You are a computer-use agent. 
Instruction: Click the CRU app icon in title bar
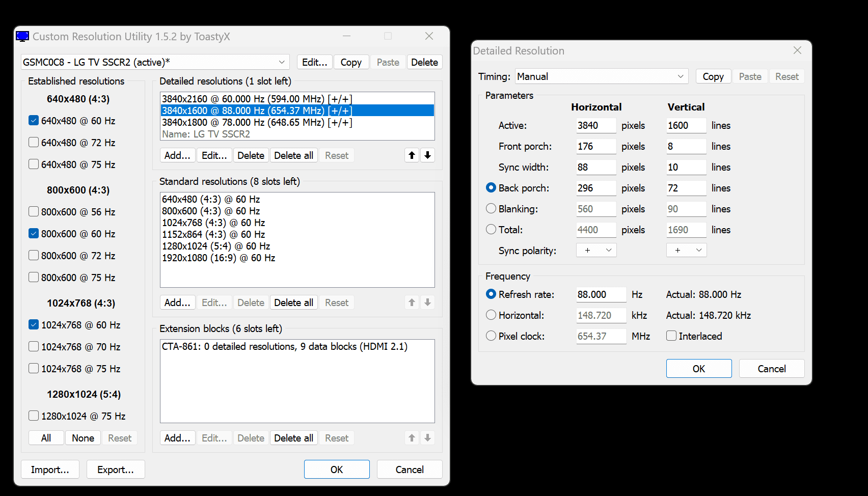pos(22,37)
